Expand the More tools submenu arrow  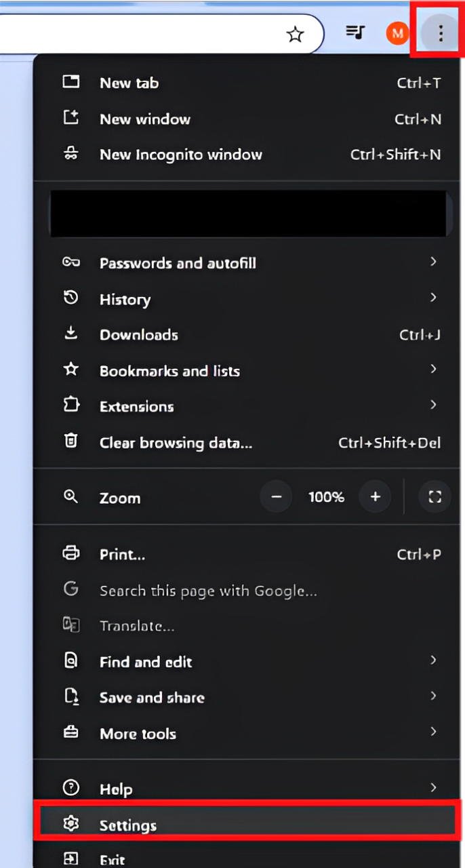tap(433, 732)
